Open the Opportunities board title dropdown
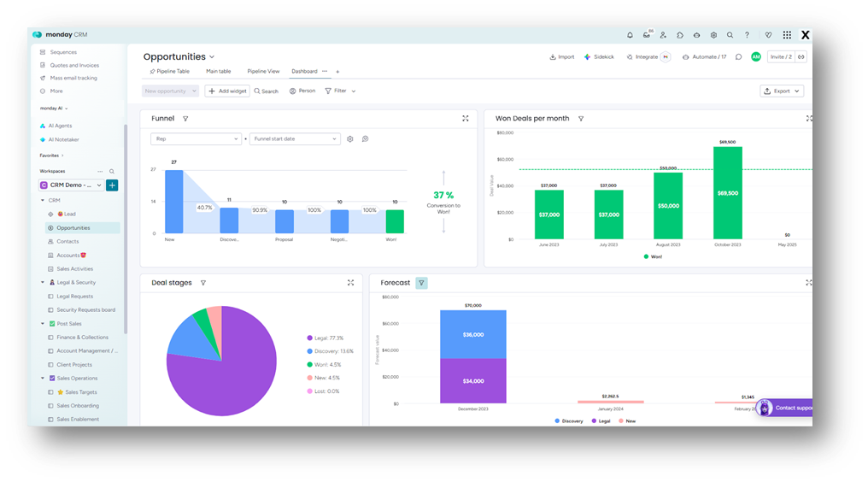The image size is (868, 482). (212, 57)
